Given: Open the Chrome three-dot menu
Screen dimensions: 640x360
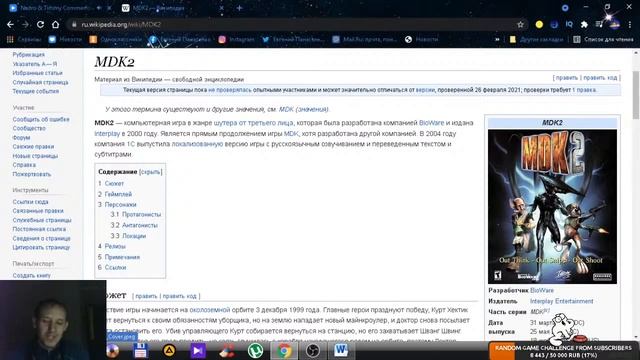Looking at the screenshot, I should coord(630,24).
